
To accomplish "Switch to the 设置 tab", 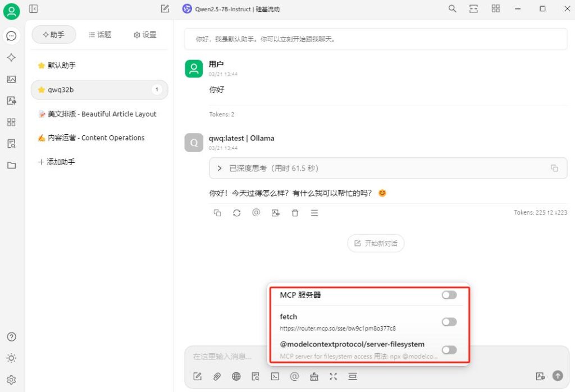I will [145, 34].
